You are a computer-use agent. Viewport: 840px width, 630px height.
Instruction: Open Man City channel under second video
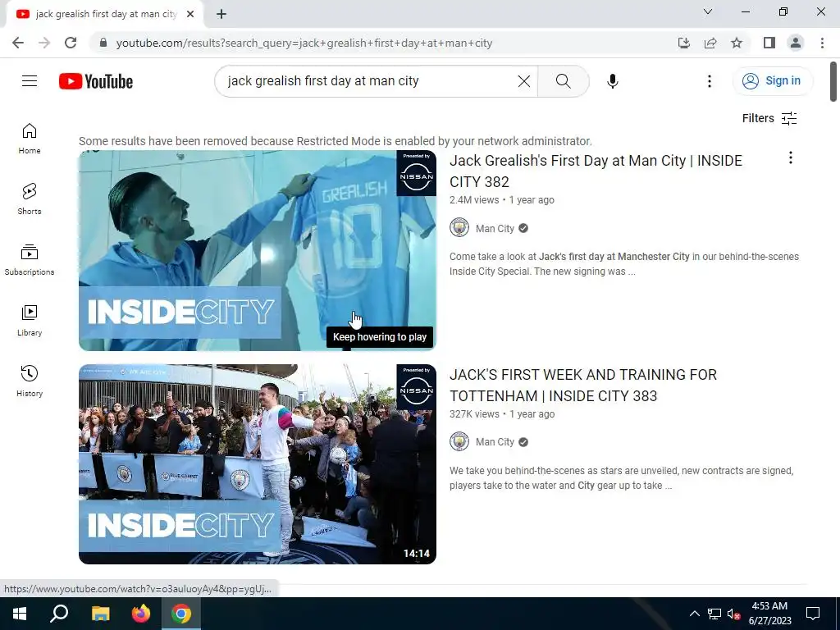[x=495, y=442]
